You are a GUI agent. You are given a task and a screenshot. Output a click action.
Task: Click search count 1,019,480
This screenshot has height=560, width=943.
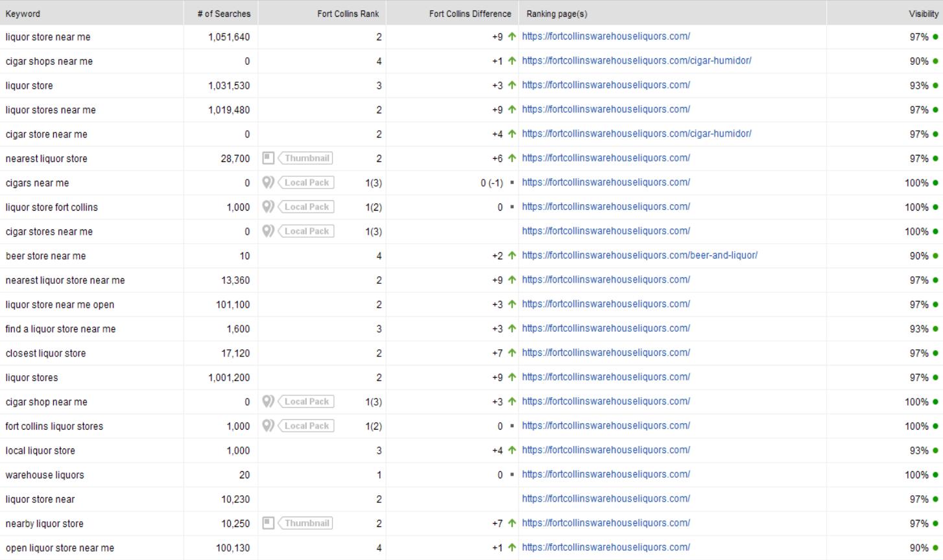click(x=229, y=110)
